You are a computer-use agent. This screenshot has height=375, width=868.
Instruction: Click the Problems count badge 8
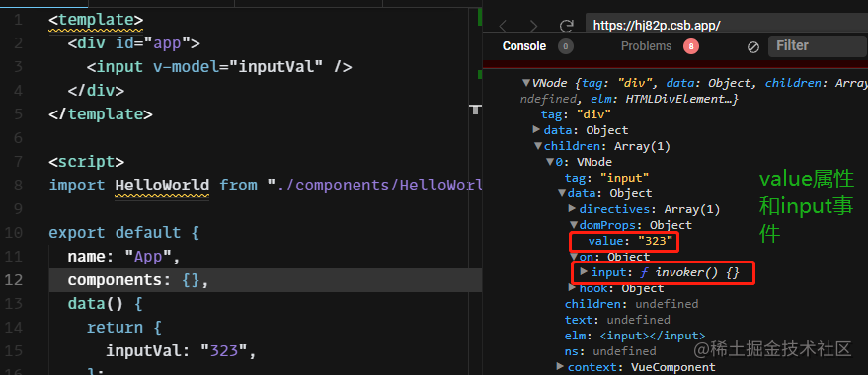pyautogui.click(x=691, y=47)
